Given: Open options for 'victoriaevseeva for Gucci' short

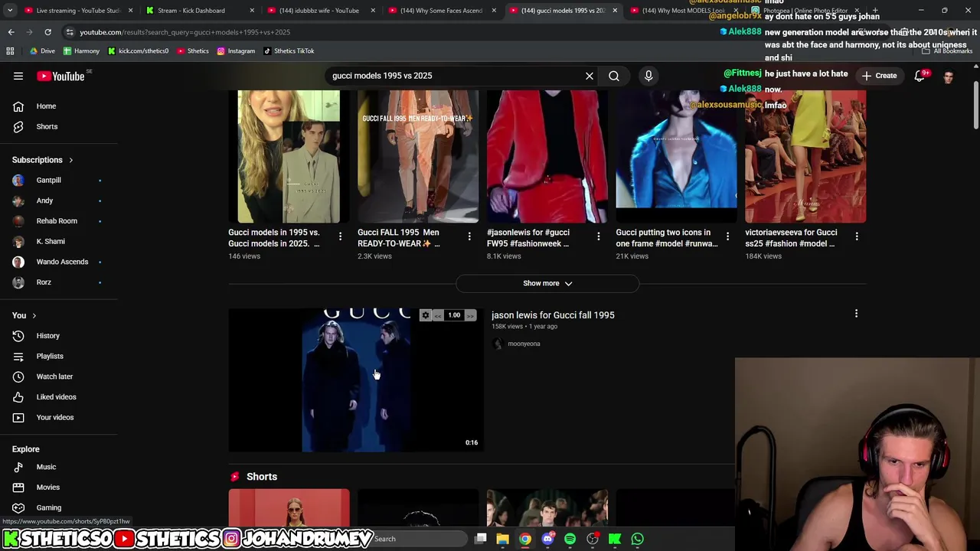Looking at the screenshot, I should (857, 236).
